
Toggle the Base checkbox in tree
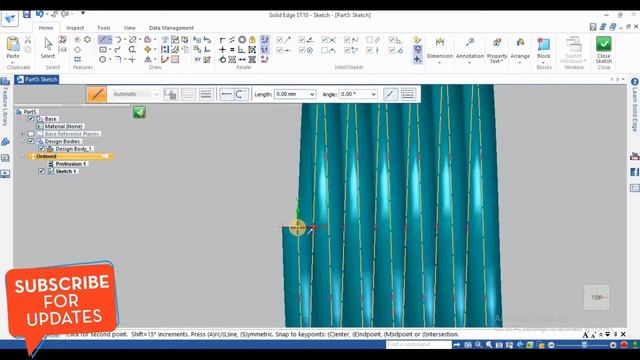coord(31,119)
